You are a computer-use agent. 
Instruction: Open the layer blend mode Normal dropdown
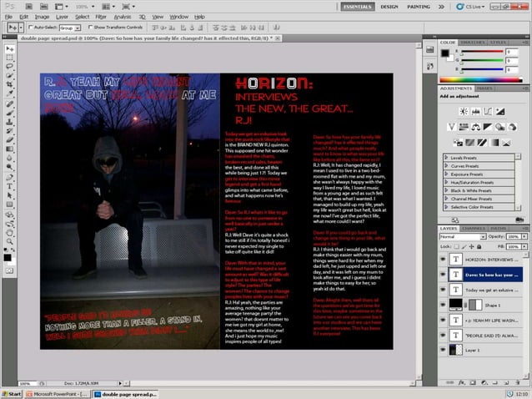[463, 236]
